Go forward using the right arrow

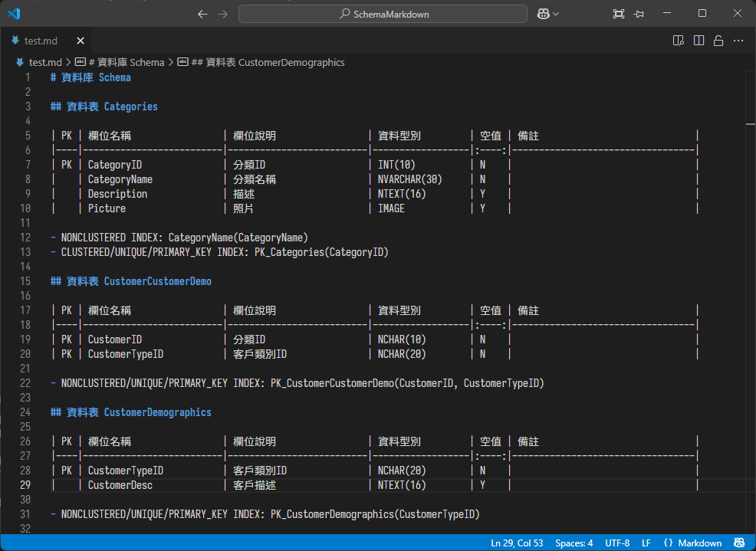pos(222,14)
